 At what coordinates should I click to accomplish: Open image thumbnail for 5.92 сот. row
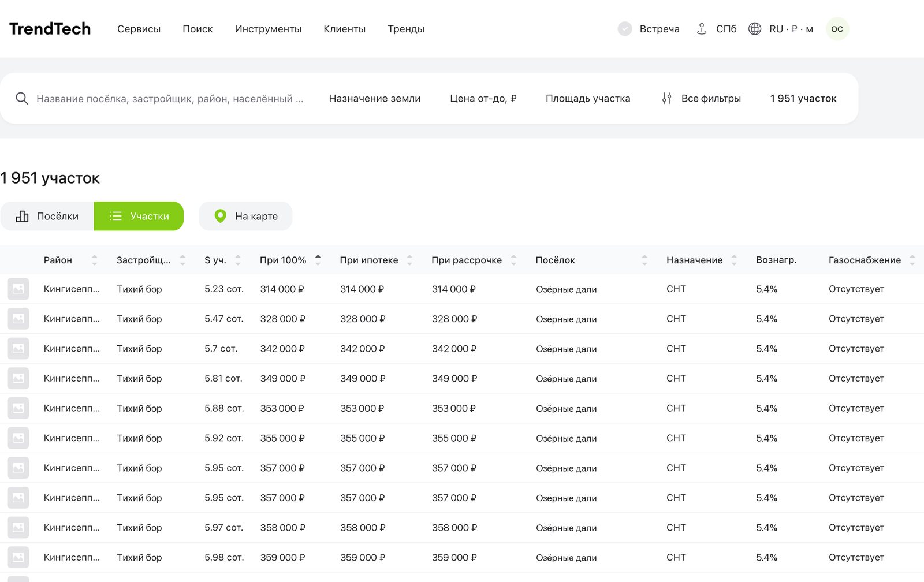click(18, 438)
